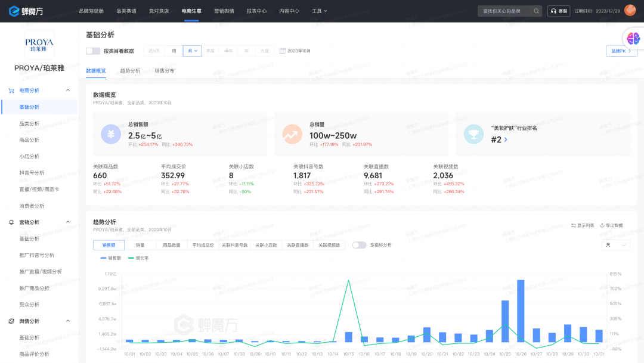Click the 蝉魔方 logo in header
The height and width of the screenshot is (363, 644).
(x=26, y=11)
